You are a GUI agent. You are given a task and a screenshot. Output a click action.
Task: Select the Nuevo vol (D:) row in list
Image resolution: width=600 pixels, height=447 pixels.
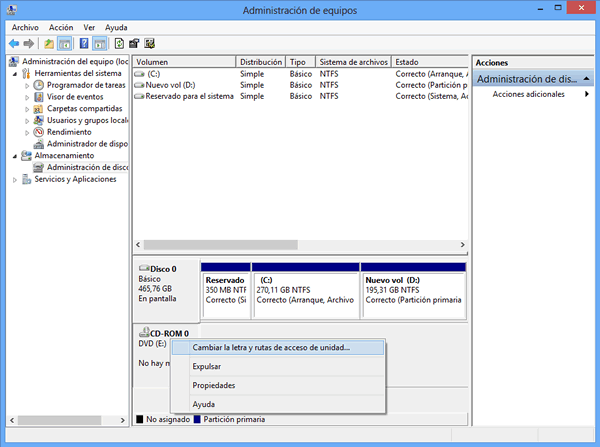point(300,85)
